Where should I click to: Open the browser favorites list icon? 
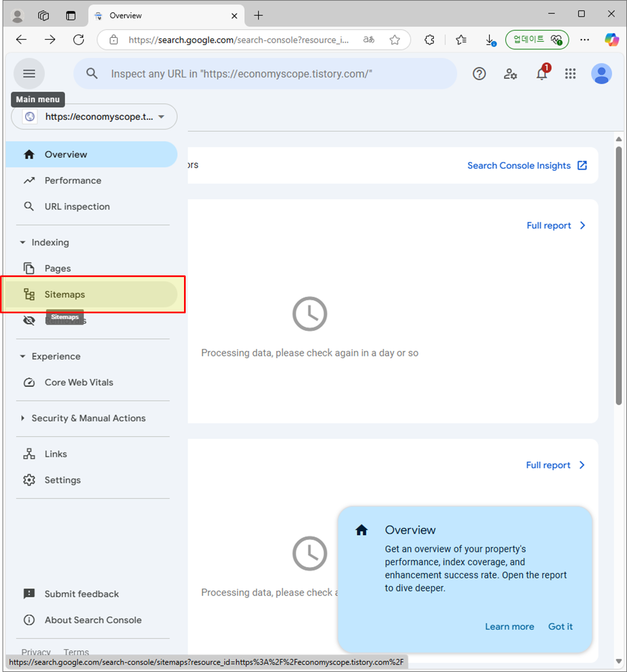pyautogui.click(x=461, y=40)
